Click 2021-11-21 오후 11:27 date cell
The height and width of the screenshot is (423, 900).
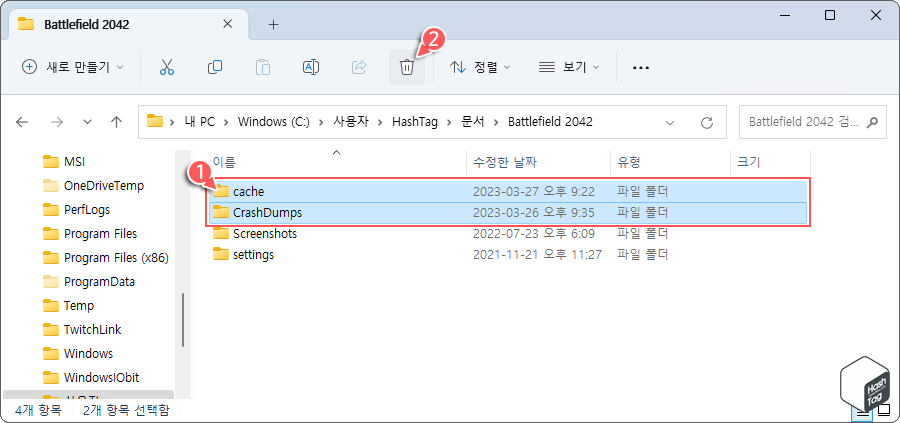click(537, 254)
